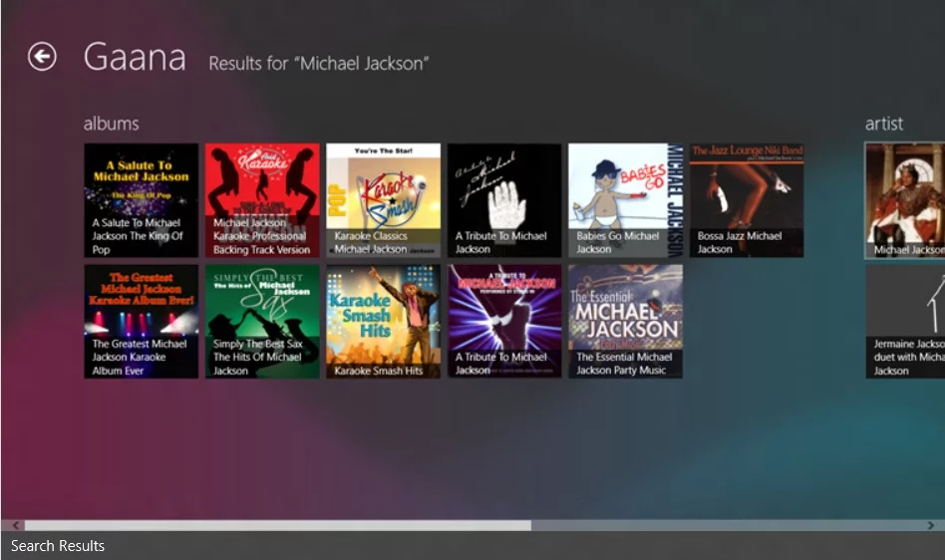945x560 pixels.
Task: Open the Michael Jackson artist tile
Action: pyautogui.click(x=905, y=200)
